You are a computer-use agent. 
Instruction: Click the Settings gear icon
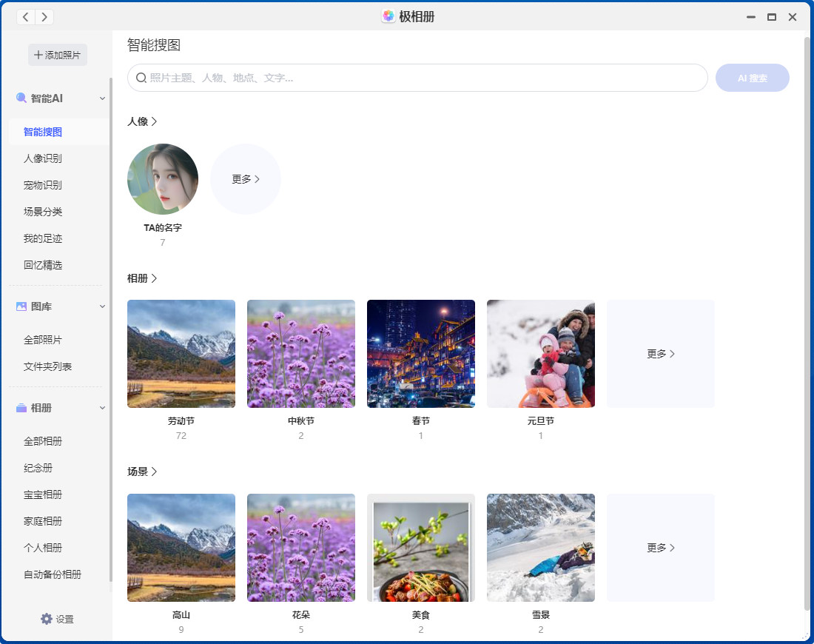click(x=47, y=619)
